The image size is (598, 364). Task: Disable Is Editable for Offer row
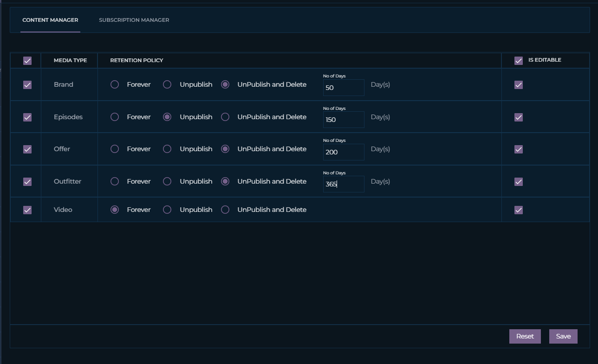519,149
